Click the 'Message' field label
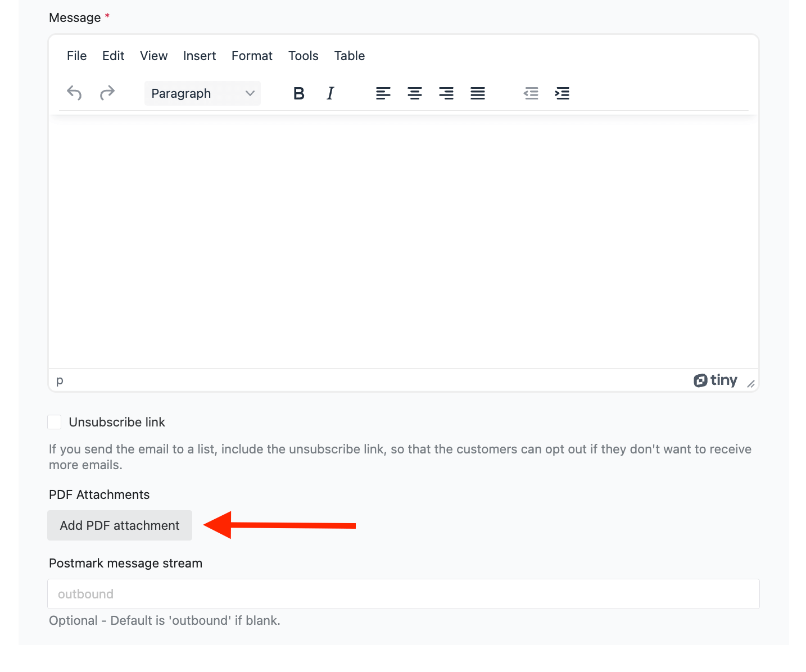This screenshot has width=806, height=672. coord(75,17)
